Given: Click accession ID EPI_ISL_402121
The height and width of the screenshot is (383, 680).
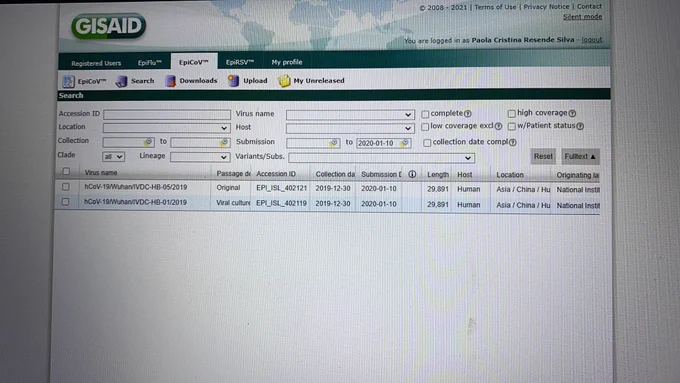Looking at the screenshot, I should pyautogui.click(x=281, y=188).
